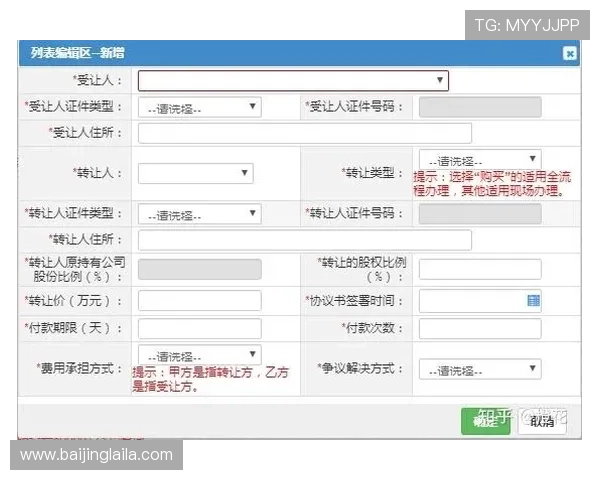The image size is (600, 480).
Task: Click the 转让人原持有公司股份比例 field
Action: 199,269
